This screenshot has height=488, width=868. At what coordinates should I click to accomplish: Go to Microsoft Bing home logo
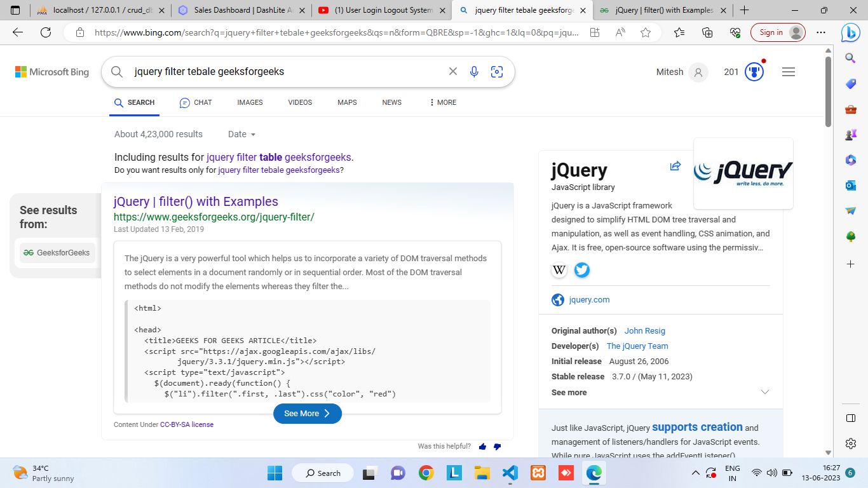(52, 72)
